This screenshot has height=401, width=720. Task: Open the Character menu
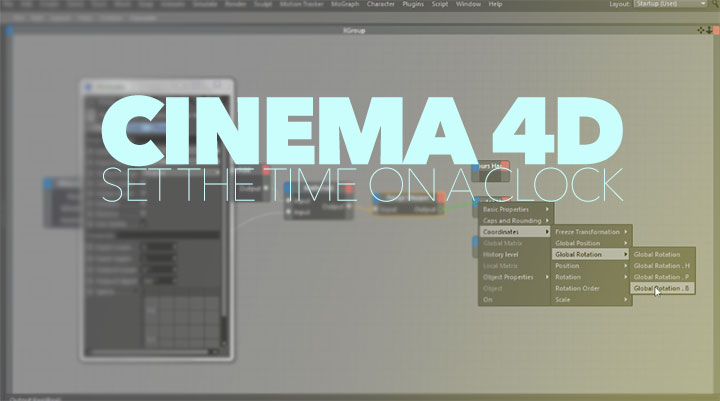click(380, 4)
